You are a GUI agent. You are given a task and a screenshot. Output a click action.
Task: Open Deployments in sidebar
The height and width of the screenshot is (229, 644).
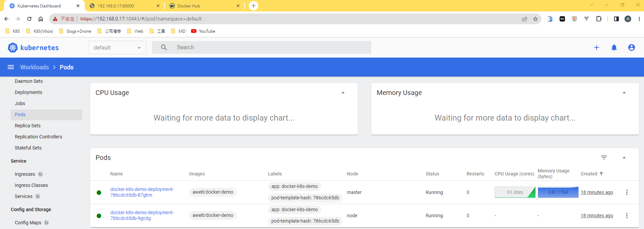coord(29,92)
